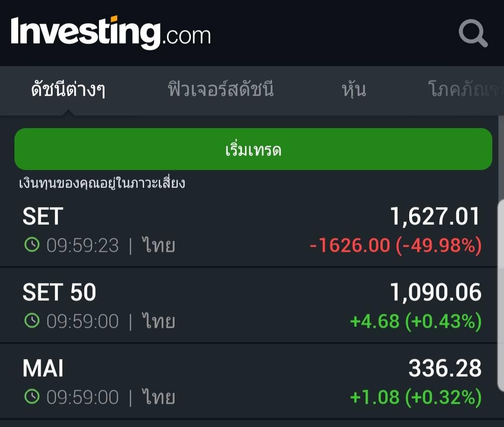
Task: Switch to the ฟิวเจอร์สดัชนี tab
Action: tap(220, 89)
